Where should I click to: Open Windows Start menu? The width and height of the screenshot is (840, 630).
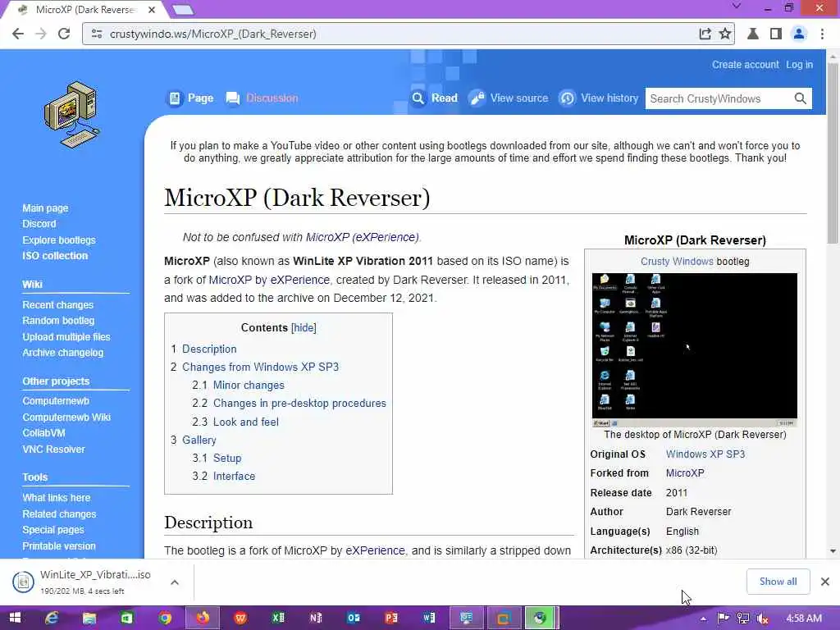click(x=15, y=619)
